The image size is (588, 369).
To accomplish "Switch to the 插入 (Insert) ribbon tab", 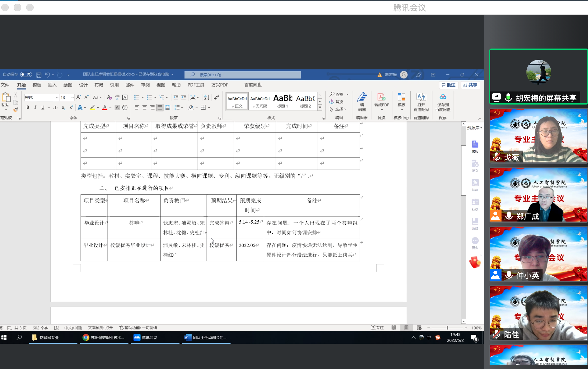I will (x=52, y=85).
